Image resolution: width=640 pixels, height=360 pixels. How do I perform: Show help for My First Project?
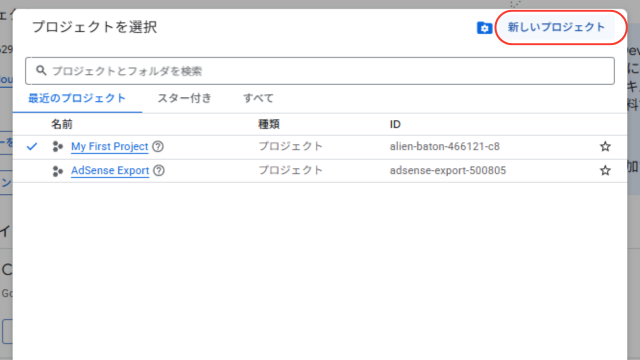[x=158, y=147]
